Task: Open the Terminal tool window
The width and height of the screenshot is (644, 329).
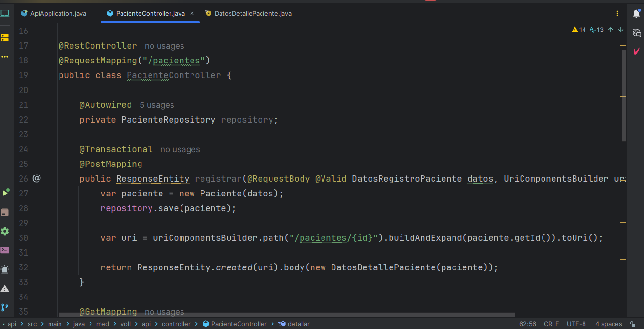Action: (x=5, y=250)
